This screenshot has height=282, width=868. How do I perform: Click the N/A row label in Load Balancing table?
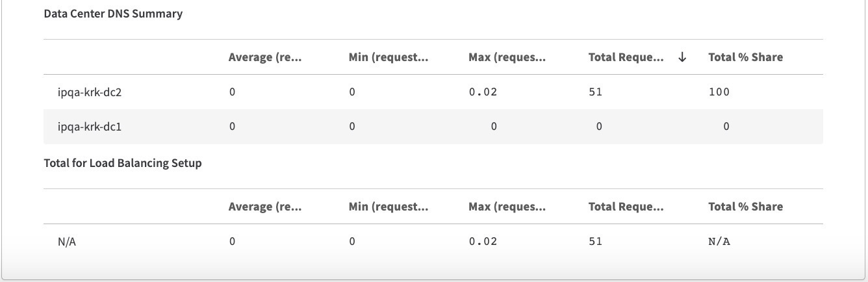(67, 242)
